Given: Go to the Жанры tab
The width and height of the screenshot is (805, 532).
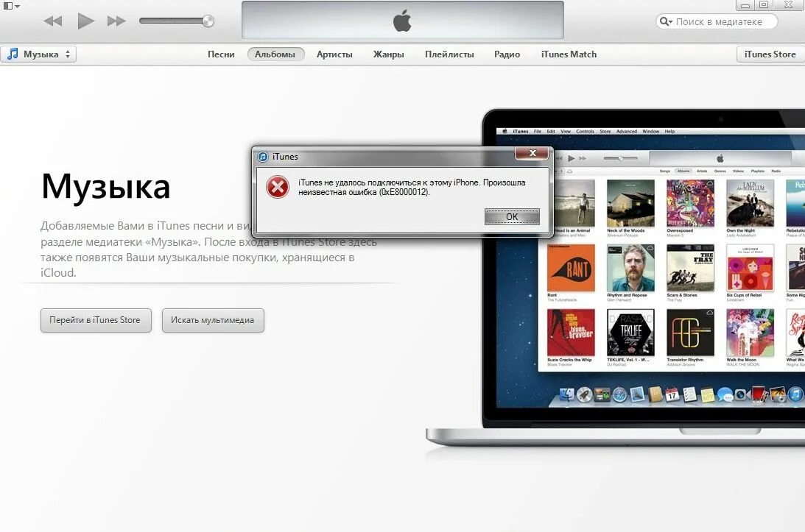Looking at the screenshot, I should click(388, 54).
